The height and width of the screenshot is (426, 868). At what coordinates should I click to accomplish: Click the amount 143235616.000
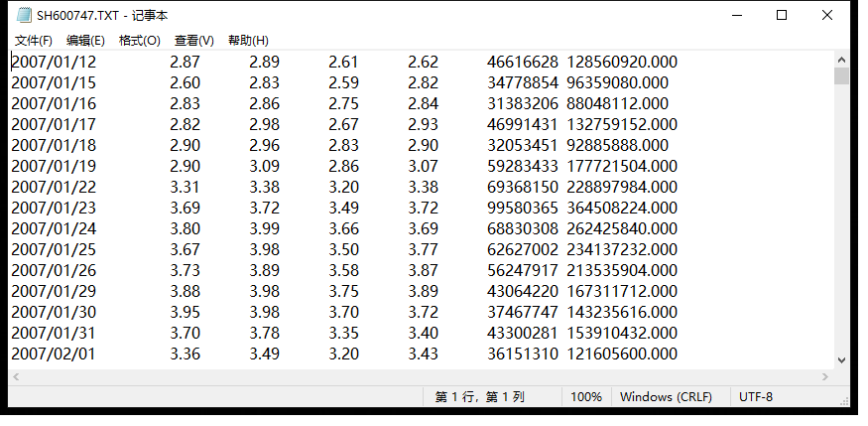(622, 313)
